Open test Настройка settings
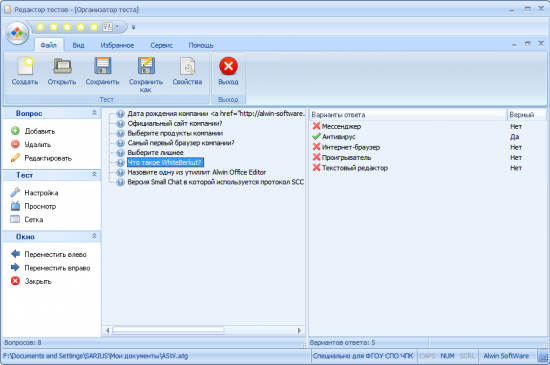Screen dimensions: 550x365 (x=34, y=192)
